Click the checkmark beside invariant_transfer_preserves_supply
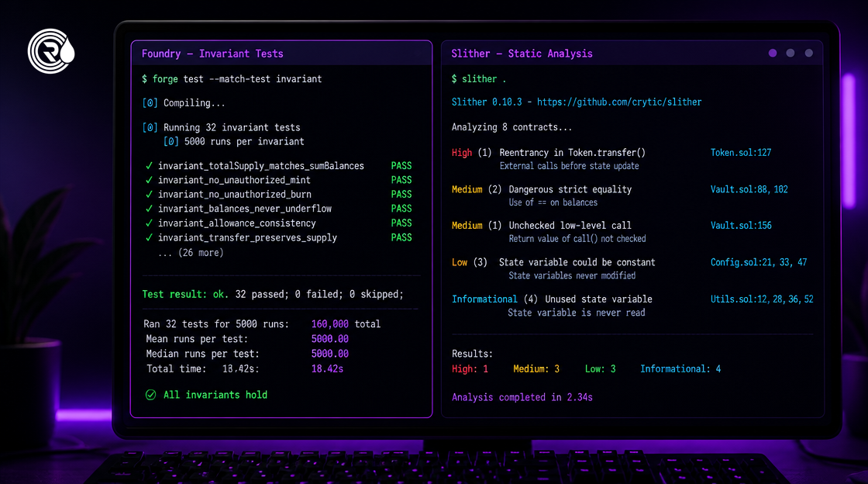Screen dimensions: 868x484 [x=149, y=237]
